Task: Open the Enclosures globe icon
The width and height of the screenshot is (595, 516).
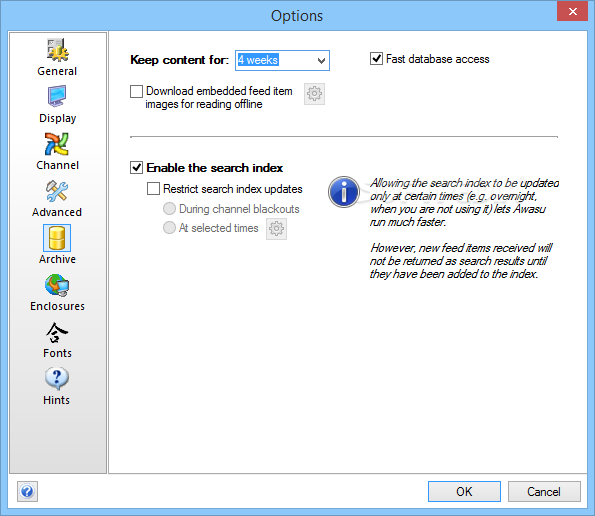Action: (x=57, y=285)
